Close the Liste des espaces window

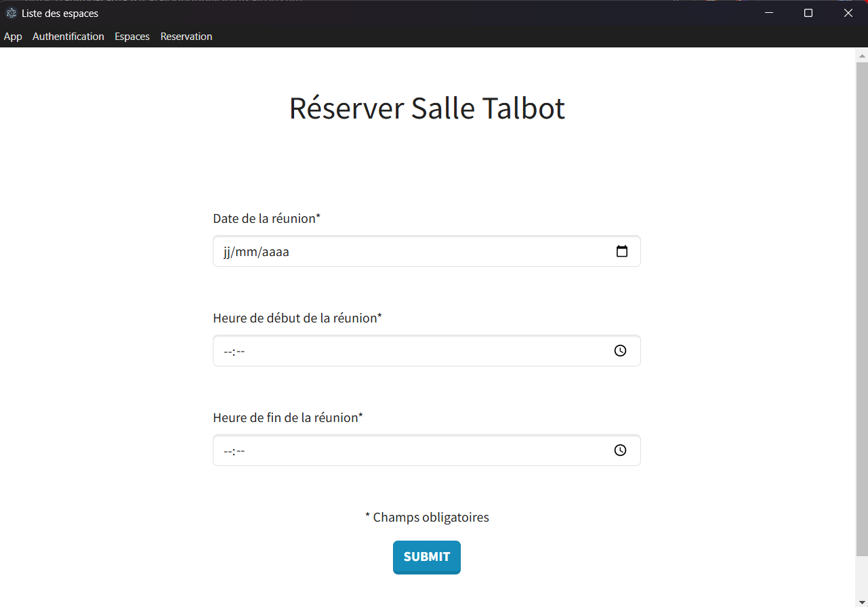[x=848, y=13]
